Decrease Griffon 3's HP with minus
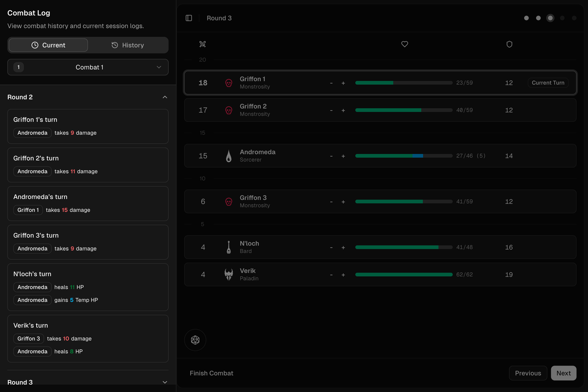The width and height of the screenshot is (588, 392). [x=331, y=201]
